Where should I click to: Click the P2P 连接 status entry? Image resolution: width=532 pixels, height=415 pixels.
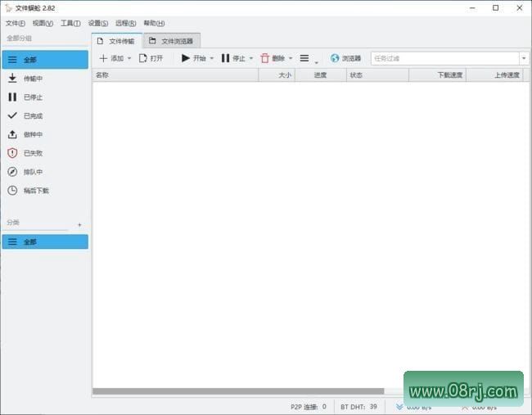(308, 407)
